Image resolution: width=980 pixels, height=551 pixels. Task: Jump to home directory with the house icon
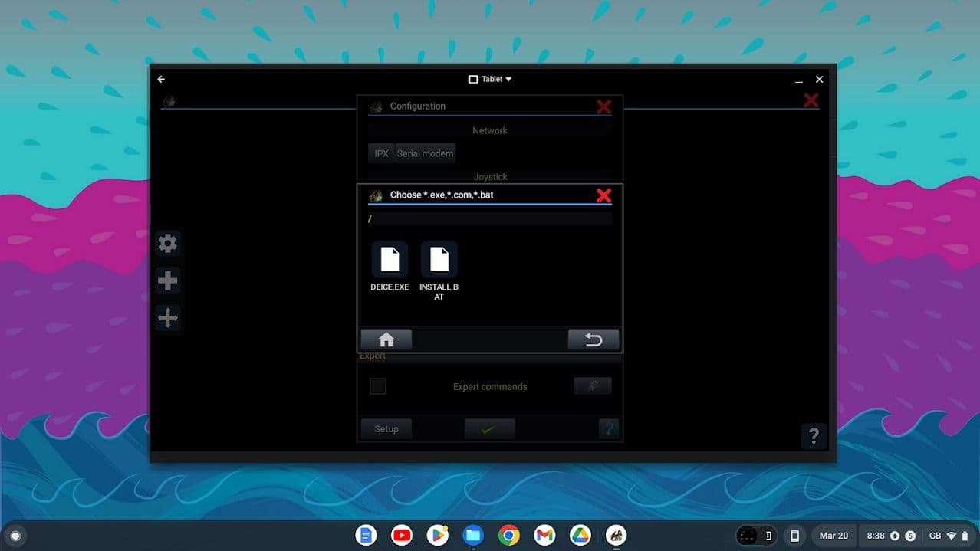click(x=386, y=339)
